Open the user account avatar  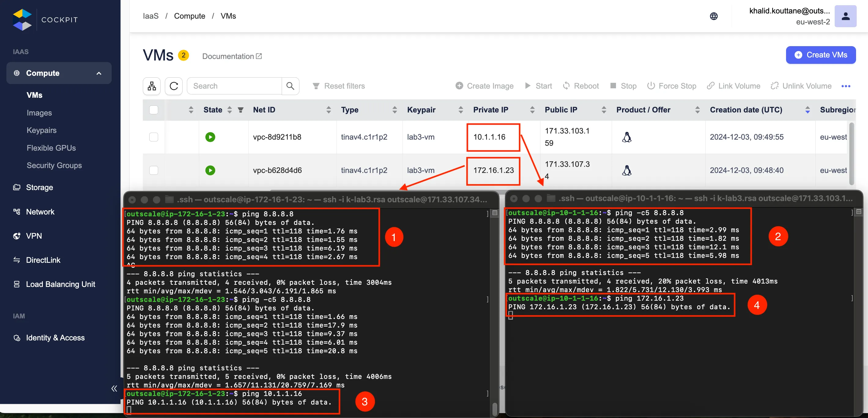click(x=845, y=16)
